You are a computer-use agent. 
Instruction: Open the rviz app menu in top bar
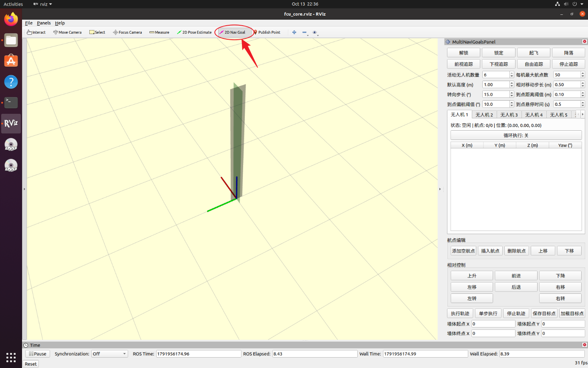coord(43,4)
